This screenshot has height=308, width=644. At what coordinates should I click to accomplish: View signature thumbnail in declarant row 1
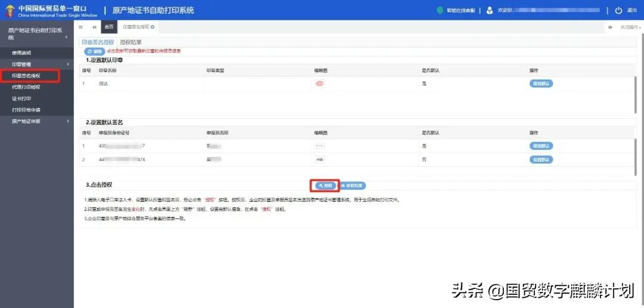pos(320,146)
